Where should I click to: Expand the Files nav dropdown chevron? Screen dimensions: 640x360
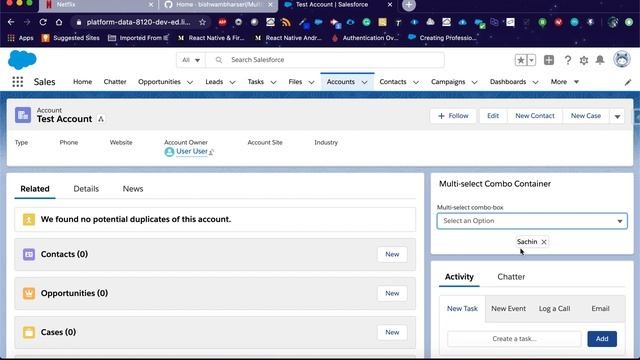(x=311, y=82)
